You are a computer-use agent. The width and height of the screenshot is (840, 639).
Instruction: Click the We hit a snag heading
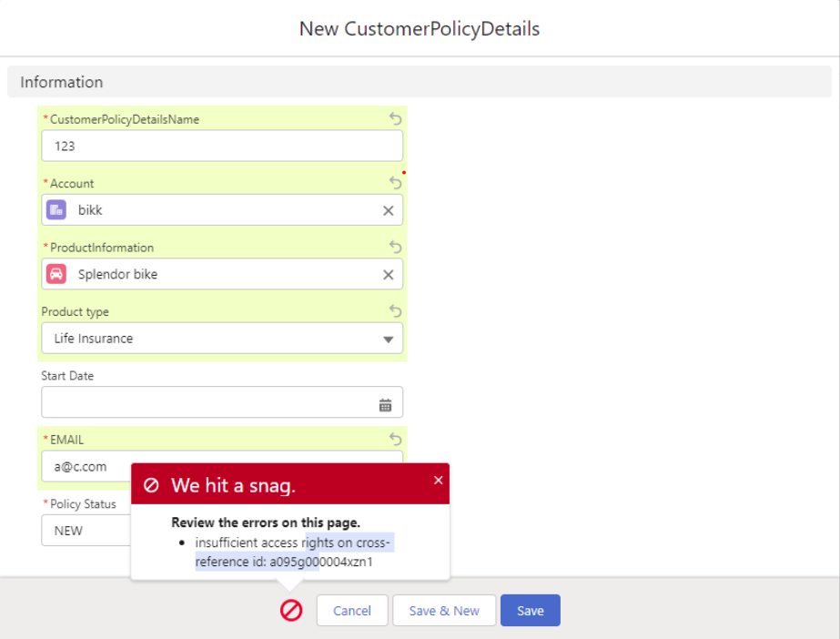click(233, 485)
